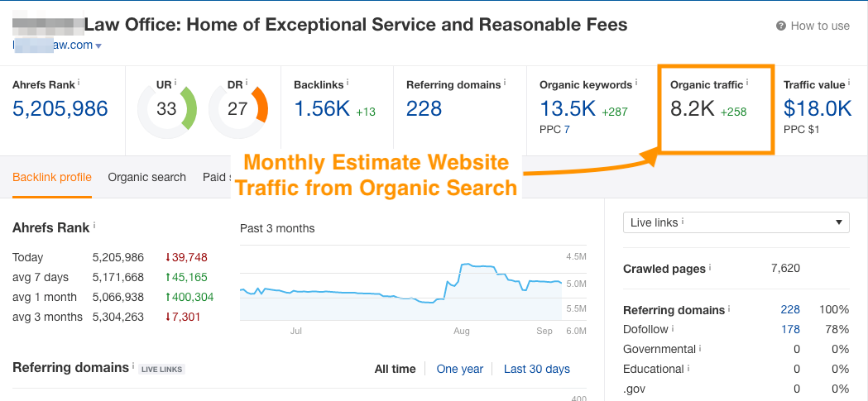
Task: Select the Backlink profile tab
Action: click(52, 178)
